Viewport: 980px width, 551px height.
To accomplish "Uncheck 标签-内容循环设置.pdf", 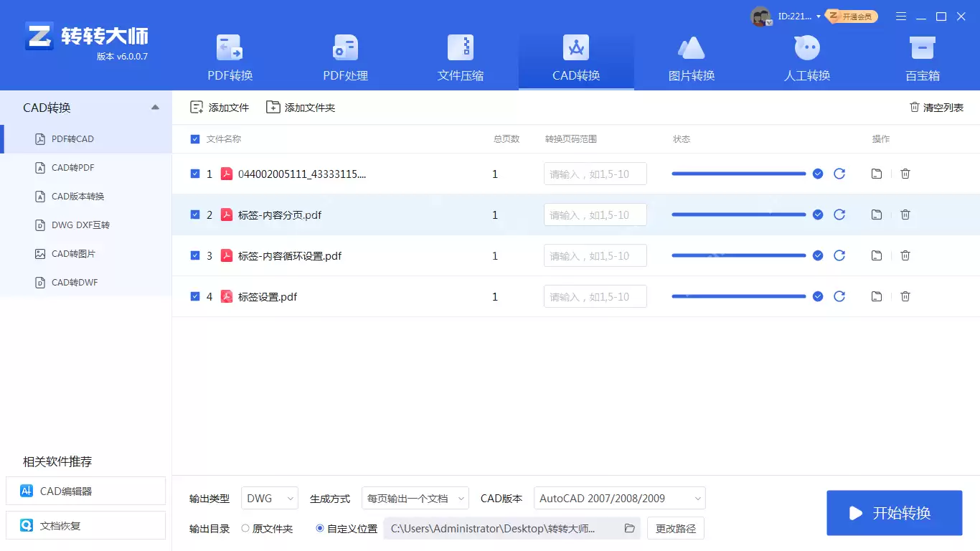I will pos(194,255).
